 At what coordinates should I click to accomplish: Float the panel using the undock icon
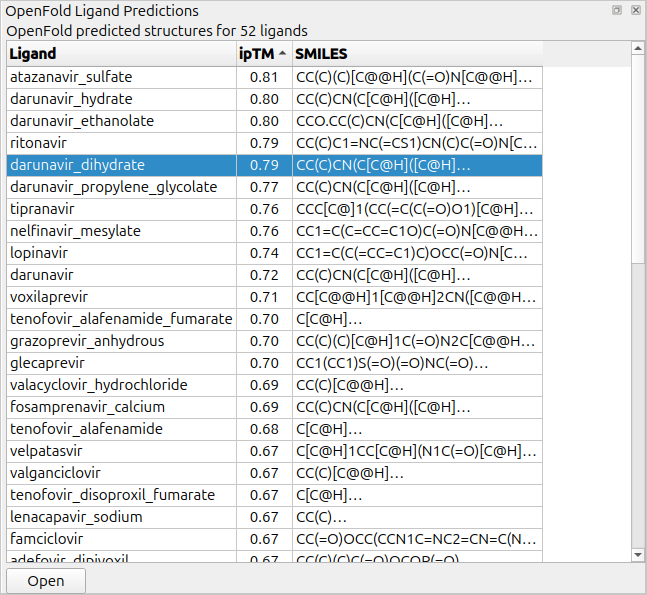[x=617, y=10]
